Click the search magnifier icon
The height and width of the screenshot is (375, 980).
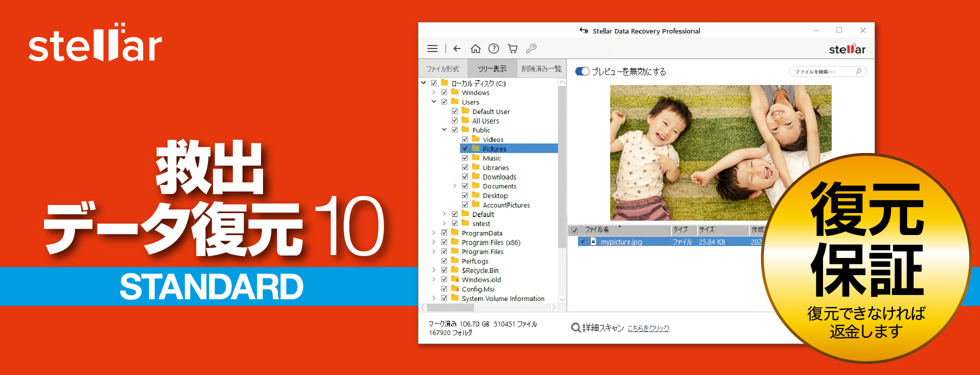tap(858, 71)
